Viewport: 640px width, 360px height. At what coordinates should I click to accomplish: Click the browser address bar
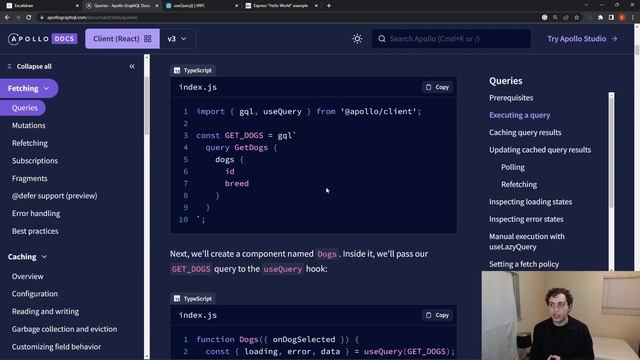[x=286, y=18]
